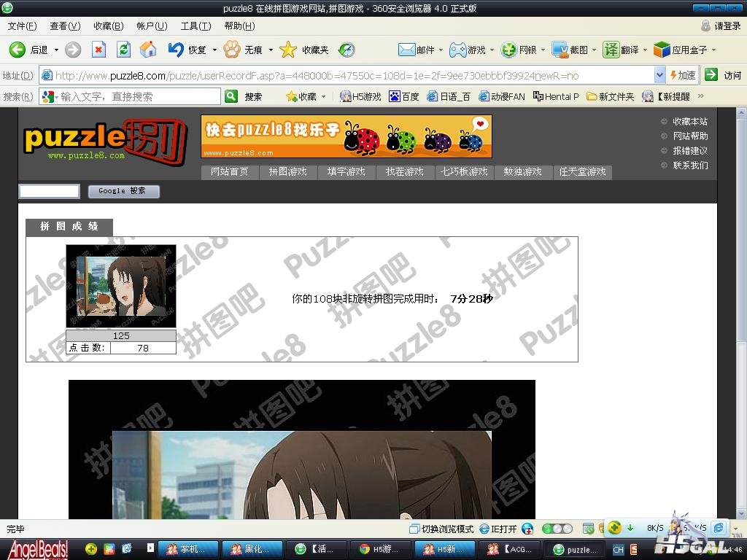This screenshot has height=560, width=747.
Task: Go to 找茬游戏 tab
Action: click(404, 172)
